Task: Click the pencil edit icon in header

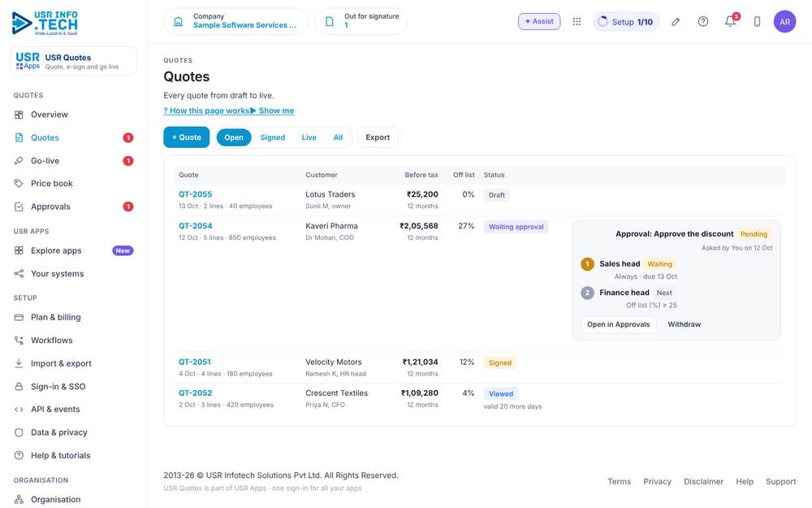Action: 676,22
